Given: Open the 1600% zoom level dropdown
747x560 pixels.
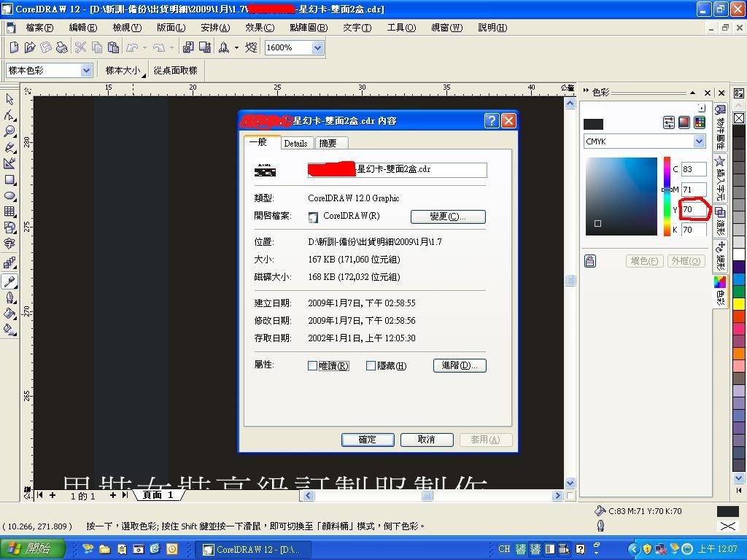Looking at the screenshot, I should [317, 47].
